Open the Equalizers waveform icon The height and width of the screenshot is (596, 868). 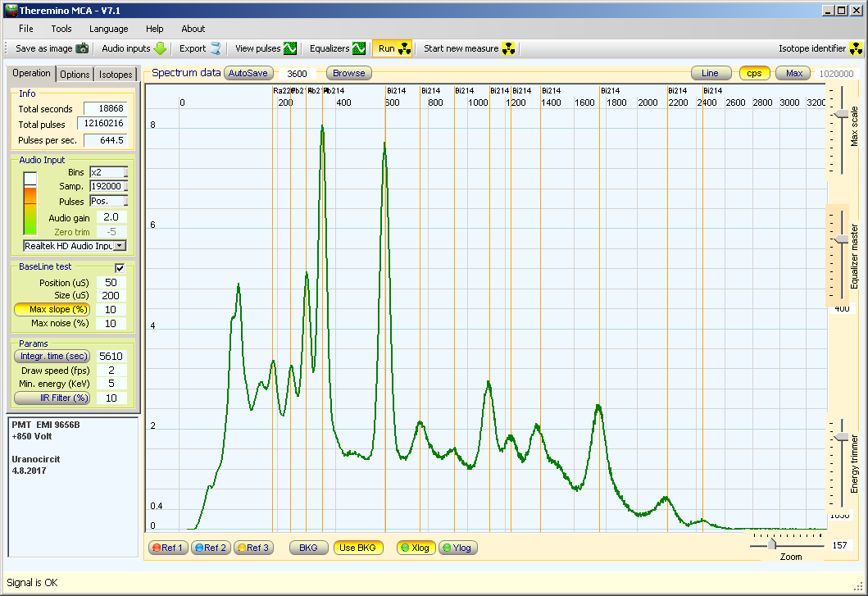[359, 48]
